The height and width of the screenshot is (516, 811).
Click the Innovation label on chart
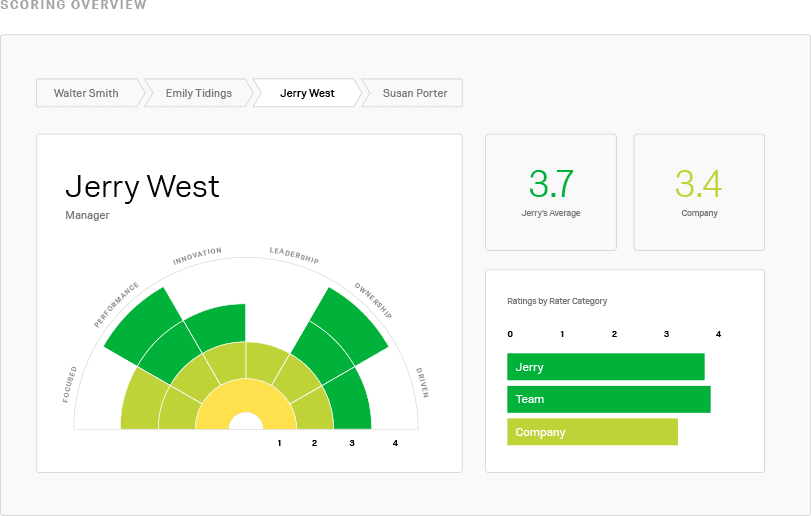[x=197, y=256]
